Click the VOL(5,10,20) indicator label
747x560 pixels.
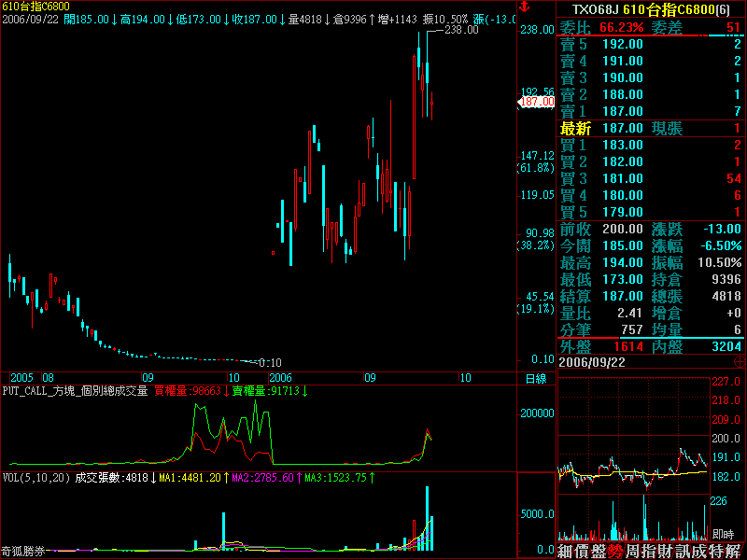(35, 478)
